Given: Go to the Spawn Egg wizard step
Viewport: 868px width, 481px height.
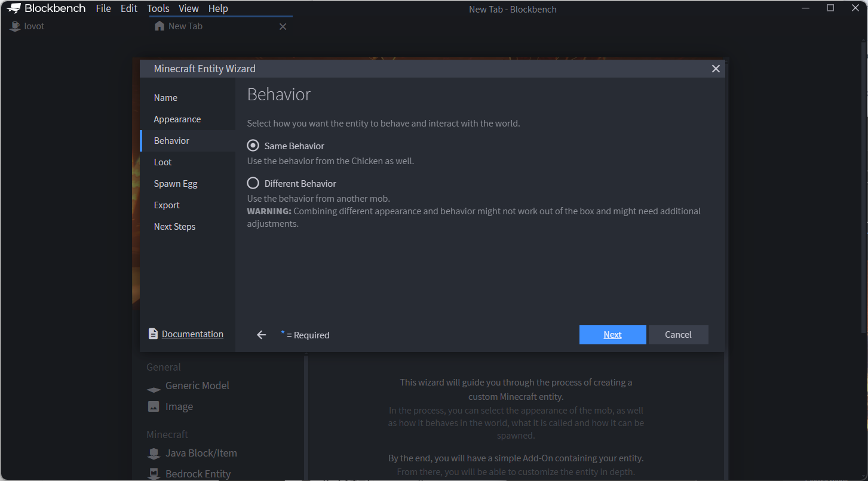Looking at the screenshot, I should coord(188,184).
